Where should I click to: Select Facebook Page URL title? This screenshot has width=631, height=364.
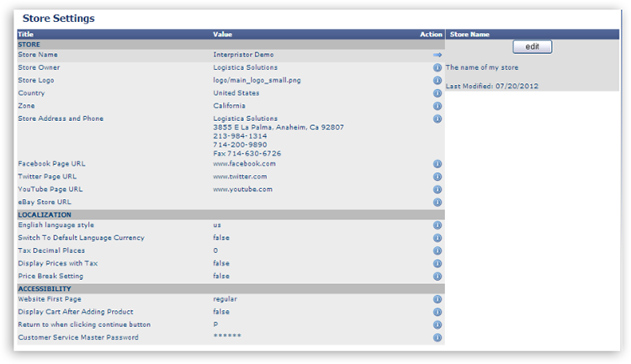coord(51,164)
